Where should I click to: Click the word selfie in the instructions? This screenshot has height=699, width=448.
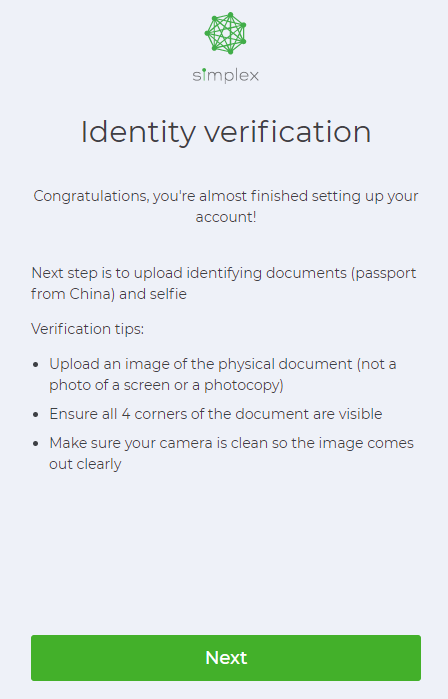(169, 294)
